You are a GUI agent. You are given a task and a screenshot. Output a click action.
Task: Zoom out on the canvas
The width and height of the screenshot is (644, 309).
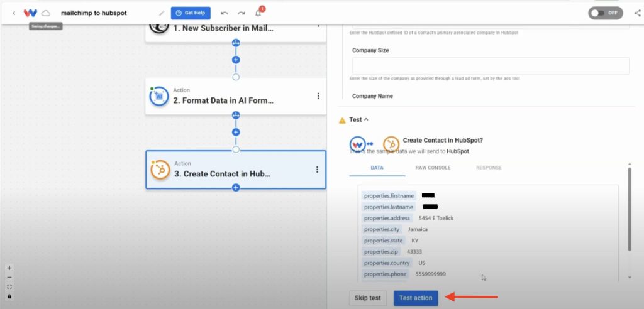(9, 278)
